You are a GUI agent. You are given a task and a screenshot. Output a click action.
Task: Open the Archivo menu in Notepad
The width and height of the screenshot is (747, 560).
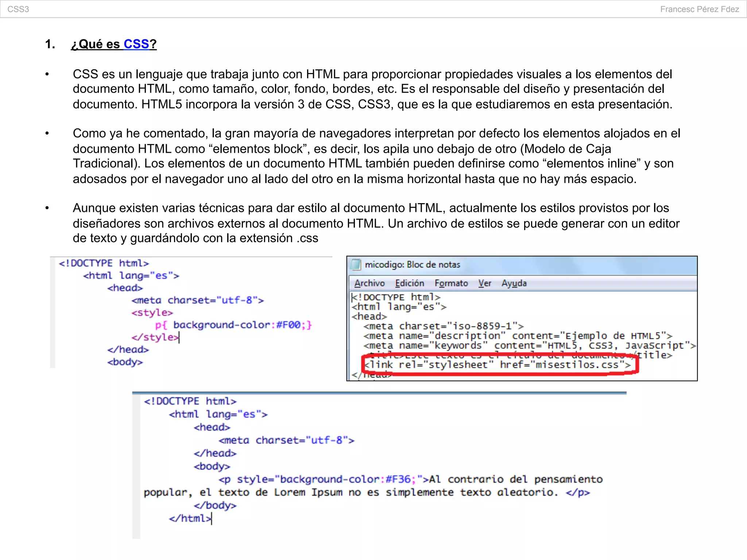pos(369,283)
